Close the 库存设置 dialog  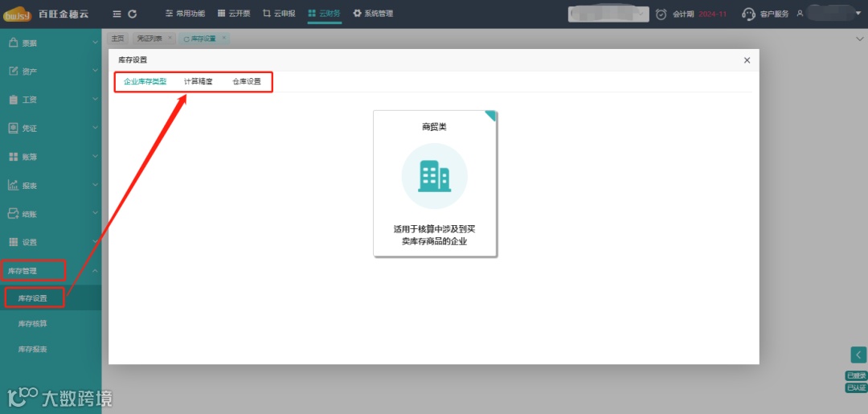click(x=747, y=60)
